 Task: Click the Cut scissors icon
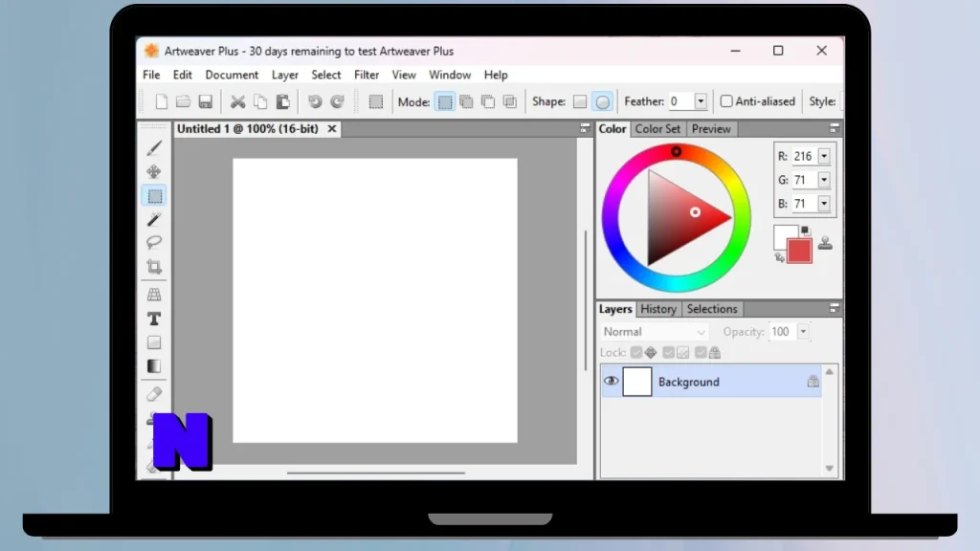[x=237, y=101]
